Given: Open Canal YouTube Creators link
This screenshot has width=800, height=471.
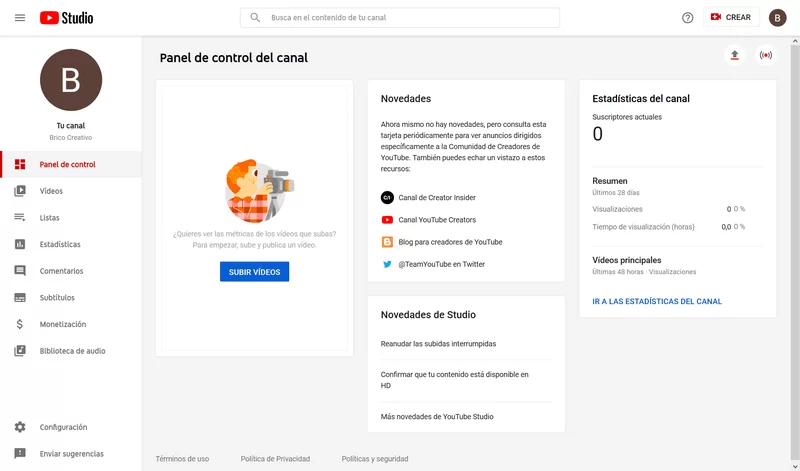Looking at the screenshot, I should click(437, 220).
